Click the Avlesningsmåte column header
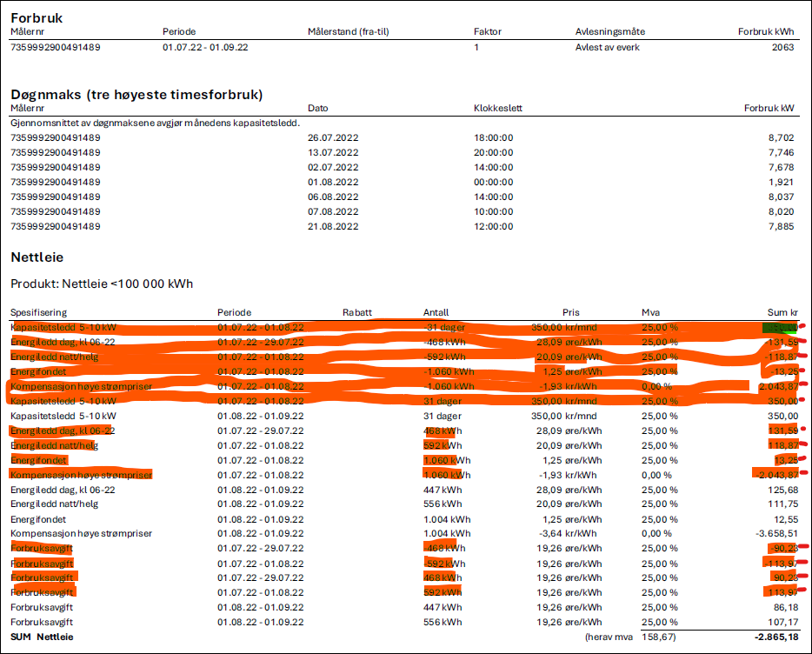The image size is (812, 654). 609,32
